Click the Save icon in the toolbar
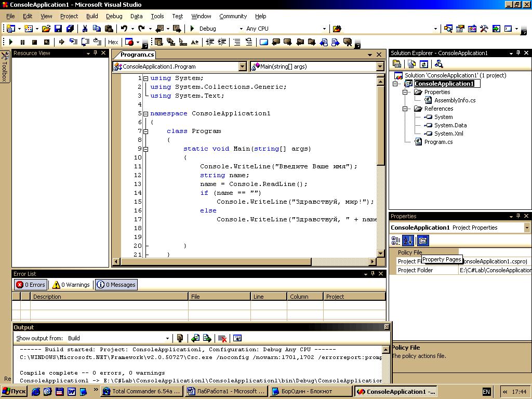The width and height of the screenshot is (532, 399). coord(58,29)
